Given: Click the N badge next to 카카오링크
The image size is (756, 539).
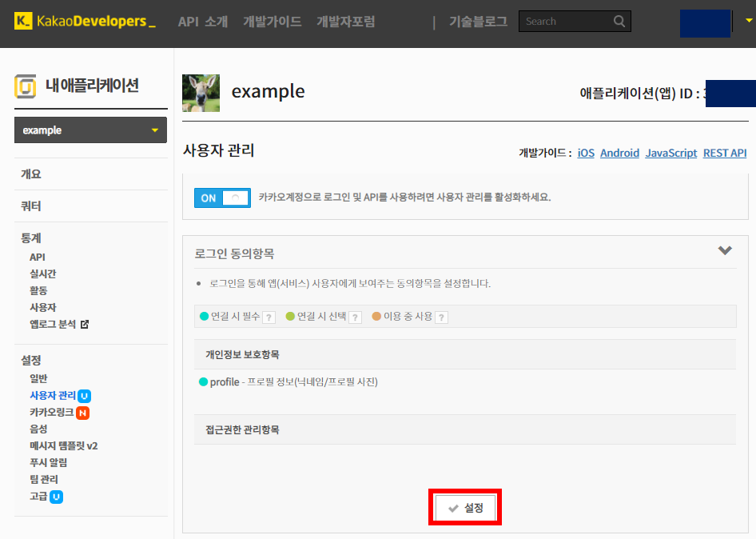Looking at the screenshot, I should click(83, 413).
